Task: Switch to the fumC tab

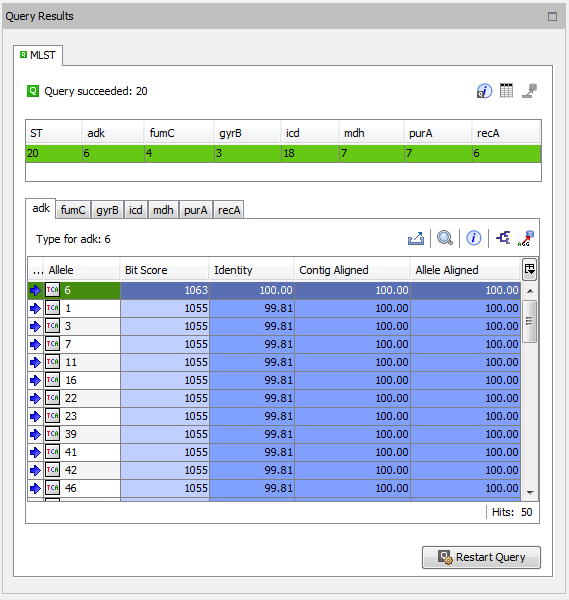Action: pyautogui.click(x=73, y=210)
